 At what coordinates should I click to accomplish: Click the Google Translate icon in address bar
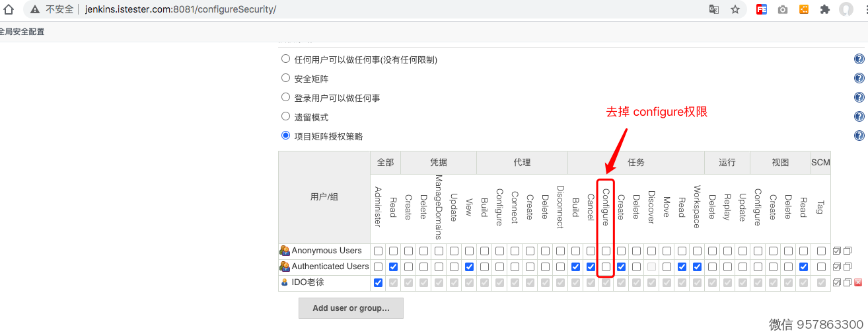click(714, 10)
